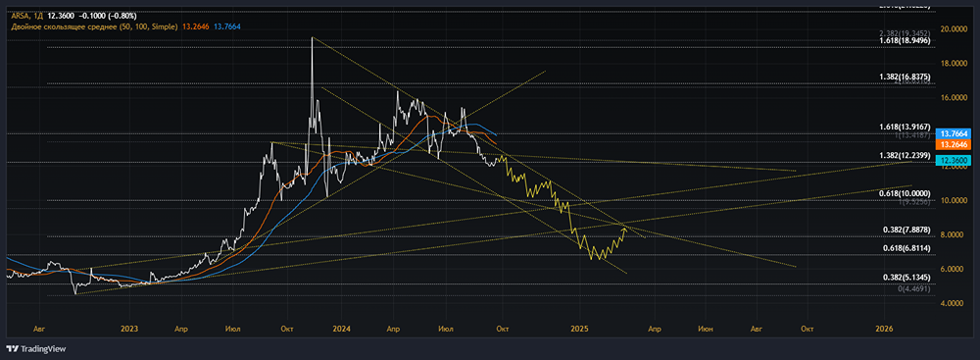Click the Fibonacci label 1.382(16.8375)

(x=905, y=77)
